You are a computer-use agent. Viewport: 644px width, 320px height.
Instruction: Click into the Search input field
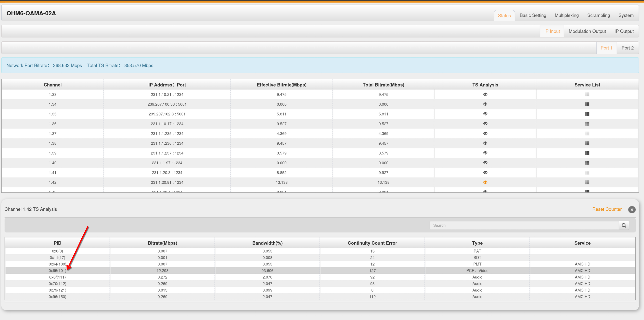coord(524,225)
